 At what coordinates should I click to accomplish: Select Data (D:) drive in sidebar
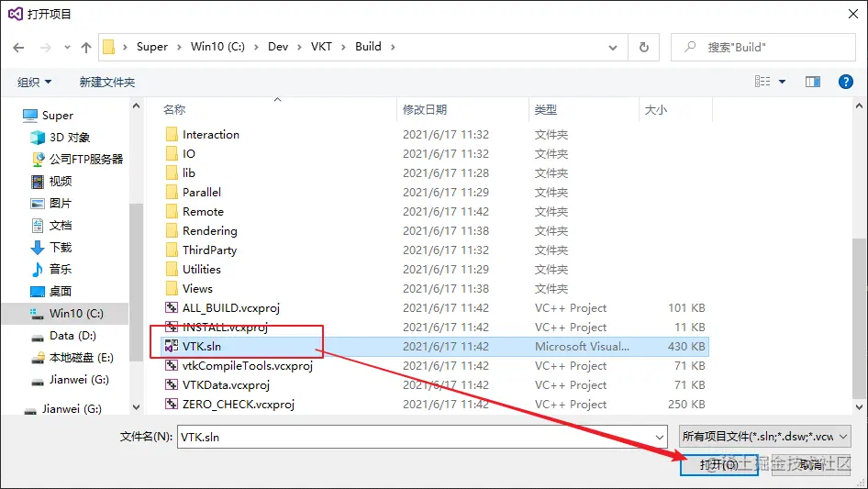(63, 336)
